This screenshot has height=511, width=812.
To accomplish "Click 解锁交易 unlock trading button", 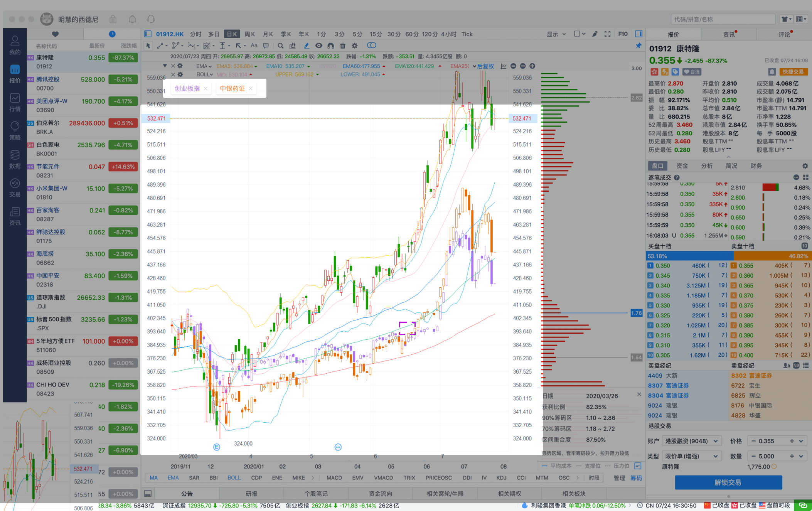I will point(728,482).
